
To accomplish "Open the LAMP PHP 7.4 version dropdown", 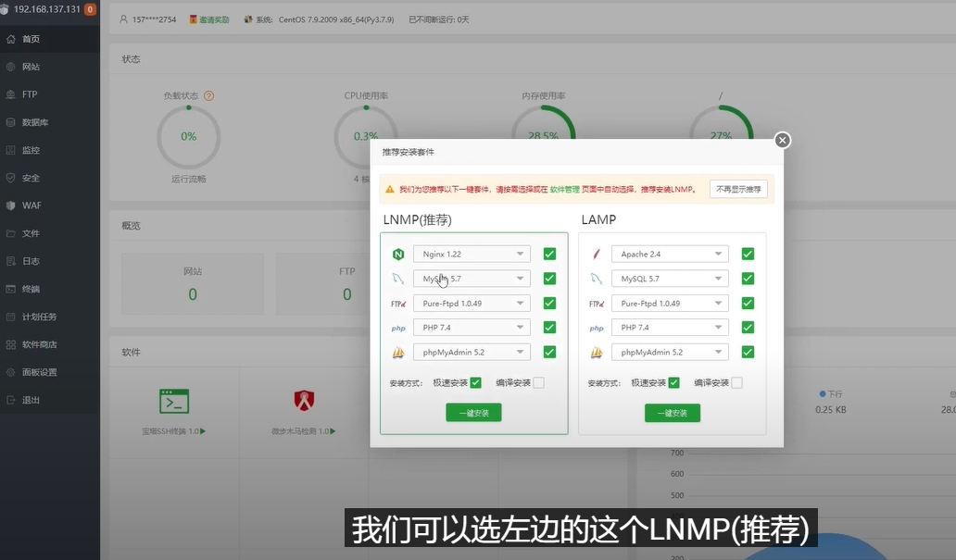I will click(670, 328).
